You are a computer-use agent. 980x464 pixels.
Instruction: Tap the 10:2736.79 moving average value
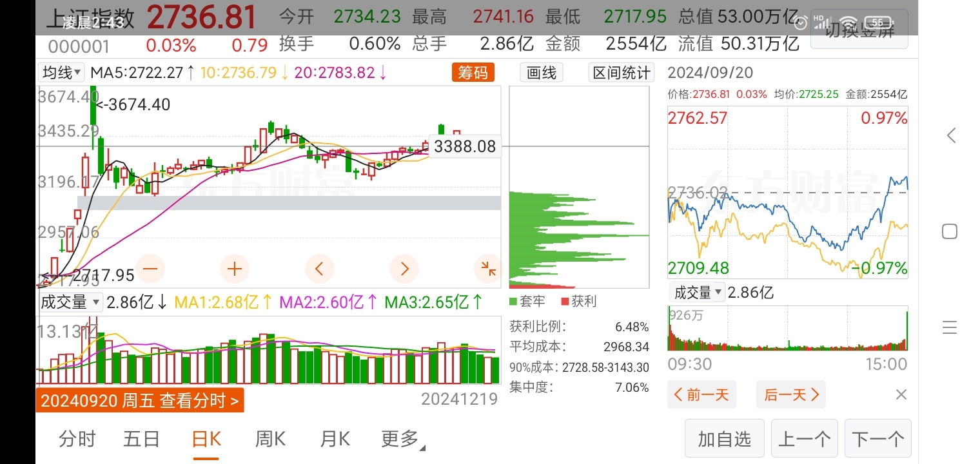[x=244, y=73]
